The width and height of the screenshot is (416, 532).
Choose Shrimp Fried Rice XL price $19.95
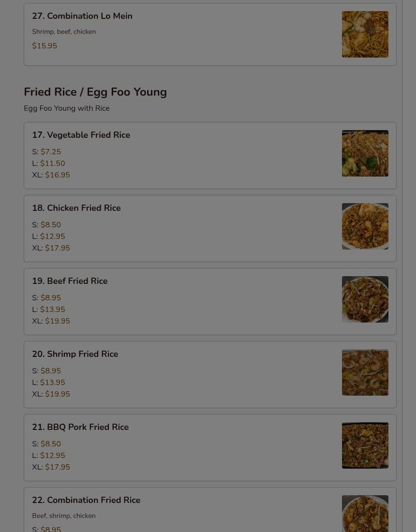pos(58,394)
